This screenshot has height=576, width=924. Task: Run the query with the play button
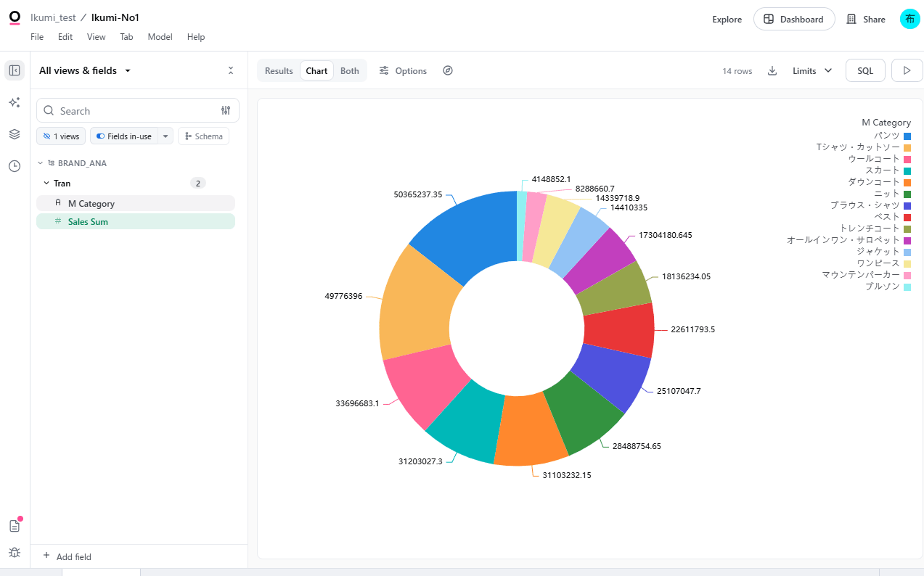tap(907, 70)
